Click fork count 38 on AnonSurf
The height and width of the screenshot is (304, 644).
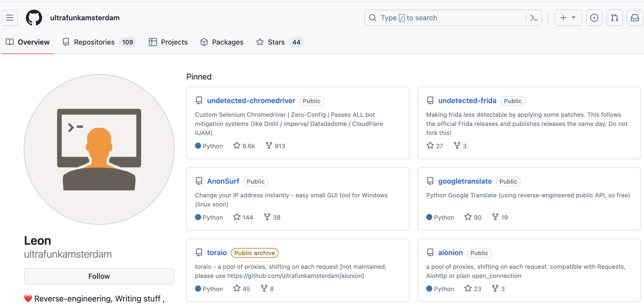click(272, 217)
